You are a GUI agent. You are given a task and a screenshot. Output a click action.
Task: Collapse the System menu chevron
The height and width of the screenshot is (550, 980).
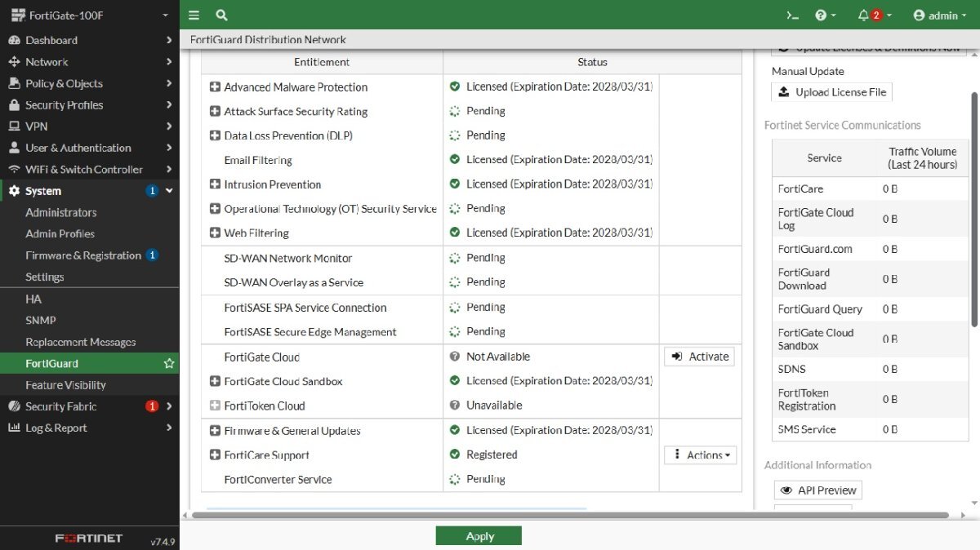169,191
